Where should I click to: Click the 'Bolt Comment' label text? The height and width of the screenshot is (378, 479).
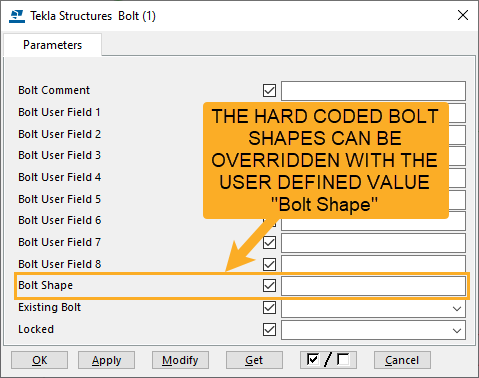click(54, 90)
